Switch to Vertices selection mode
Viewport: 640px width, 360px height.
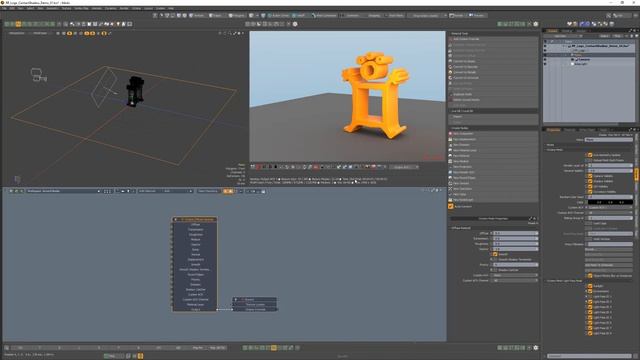point(198,16)
